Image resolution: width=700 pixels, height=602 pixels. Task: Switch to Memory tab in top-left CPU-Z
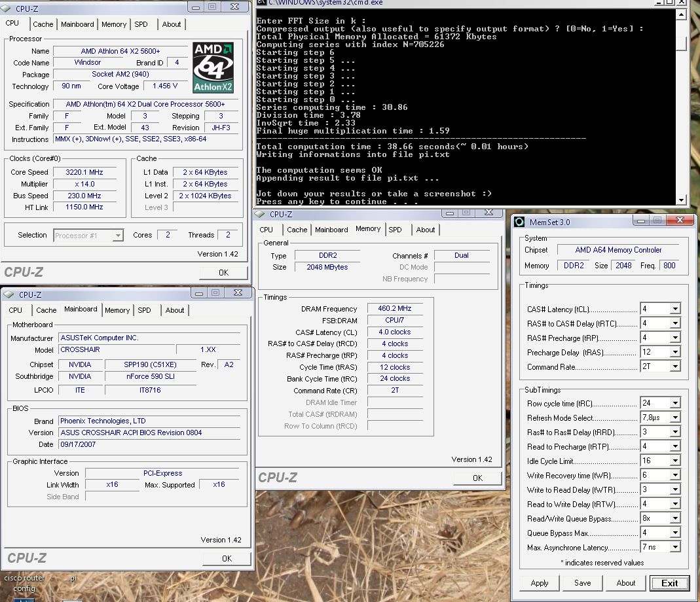114,24
